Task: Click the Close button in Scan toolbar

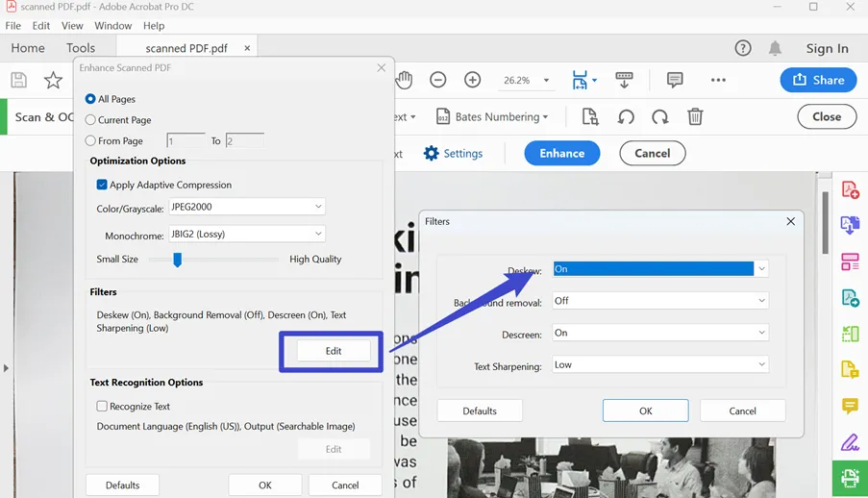Action: coord(827,117)
